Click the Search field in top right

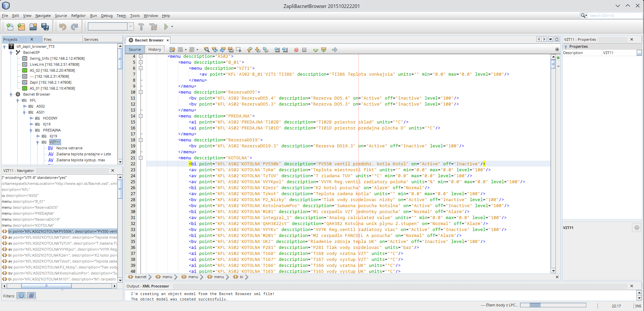(x=615, y=16)
